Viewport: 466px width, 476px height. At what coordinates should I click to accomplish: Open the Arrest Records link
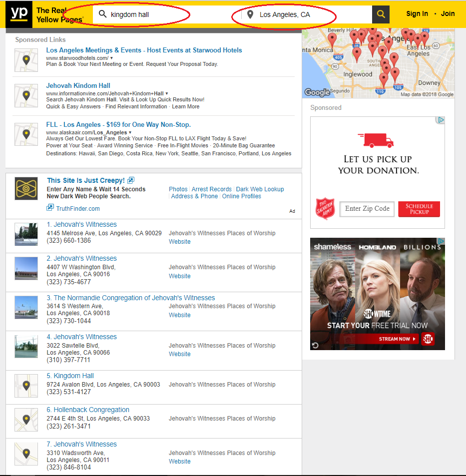(212, 189)
